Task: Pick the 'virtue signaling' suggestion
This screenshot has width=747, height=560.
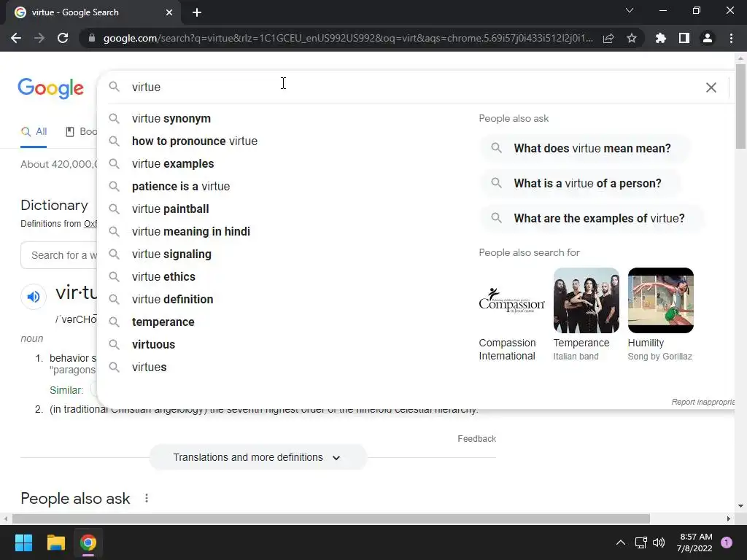Action: coord(171,254)
